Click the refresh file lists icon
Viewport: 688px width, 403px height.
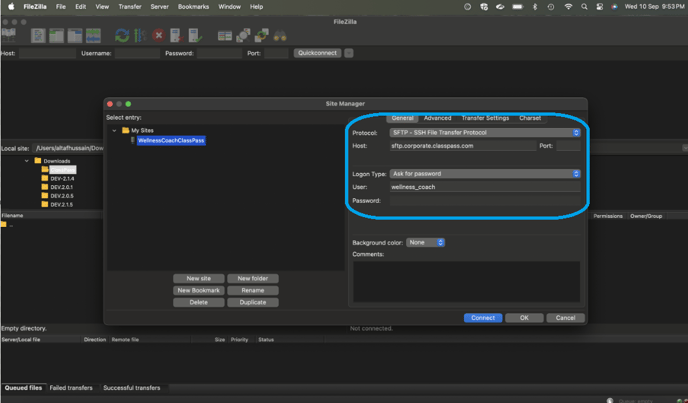122,36
